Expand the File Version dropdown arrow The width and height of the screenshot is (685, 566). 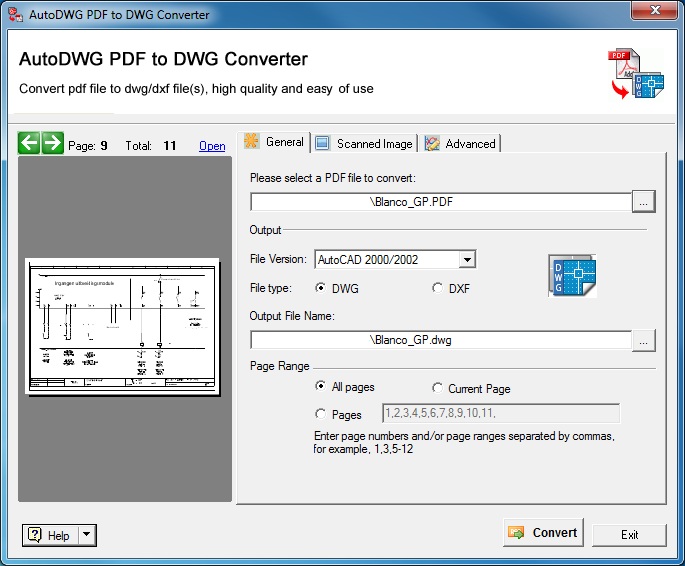(x=467, y=259)
